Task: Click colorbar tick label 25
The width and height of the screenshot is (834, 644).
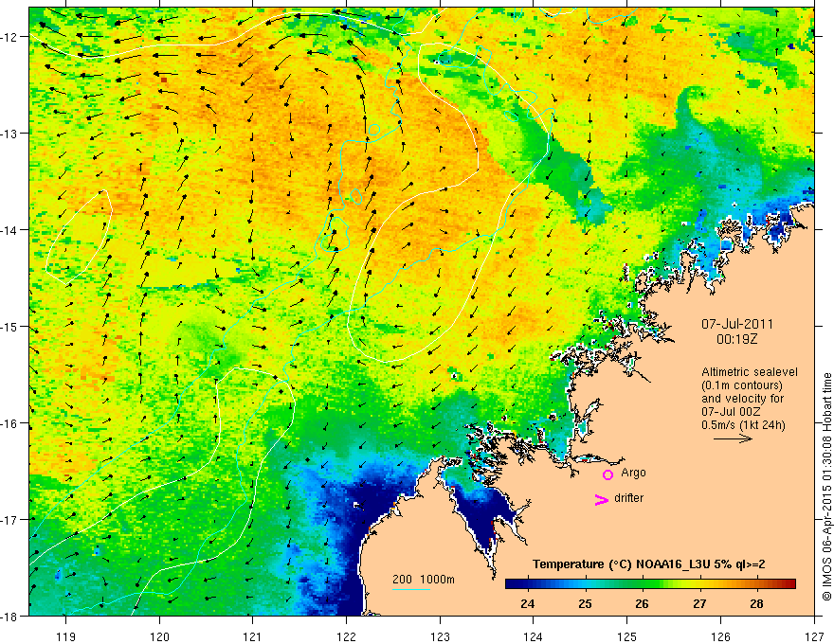Action: [585, 603]
